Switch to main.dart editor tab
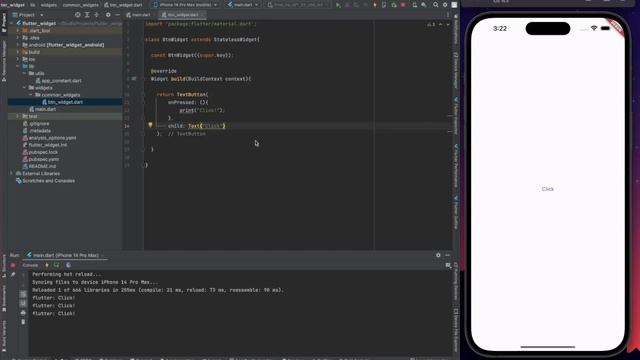640x360 pixels. pos(139,15)
